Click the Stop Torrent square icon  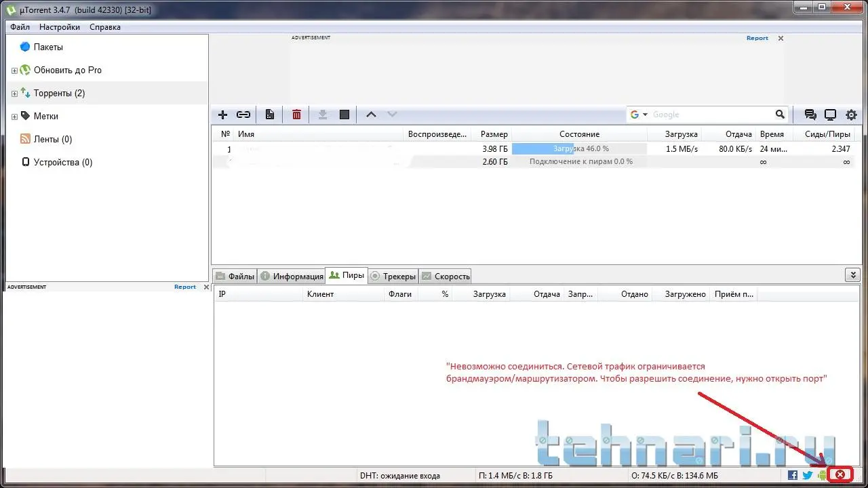pyautogui.click(x=344, y=115)
